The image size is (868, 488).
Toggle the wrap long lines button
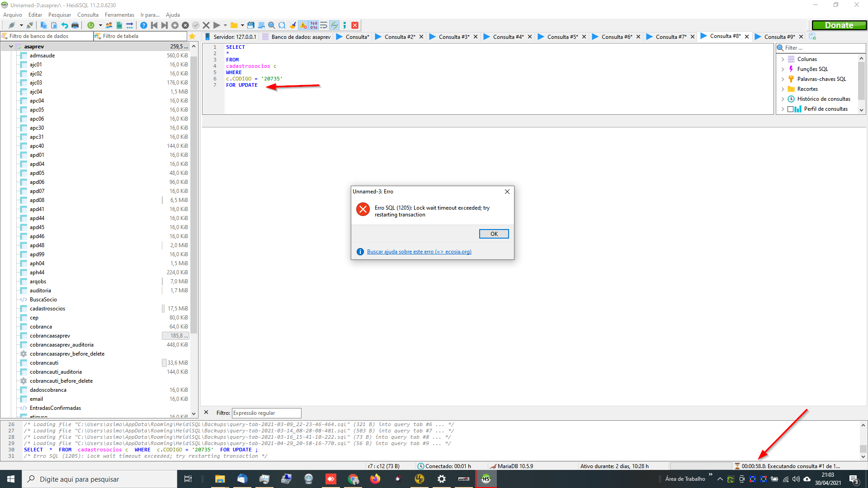click(324, 25)
